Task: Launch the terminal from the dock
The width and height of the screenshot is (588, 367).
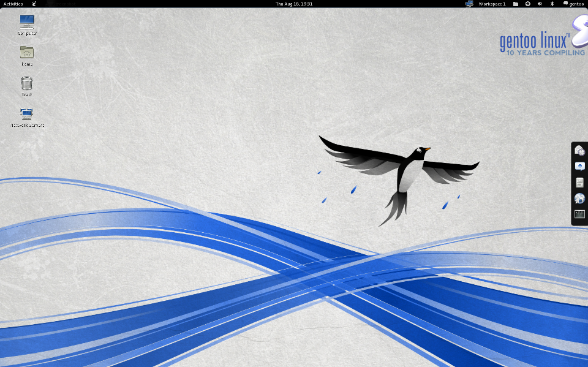Action: point(579,214)
